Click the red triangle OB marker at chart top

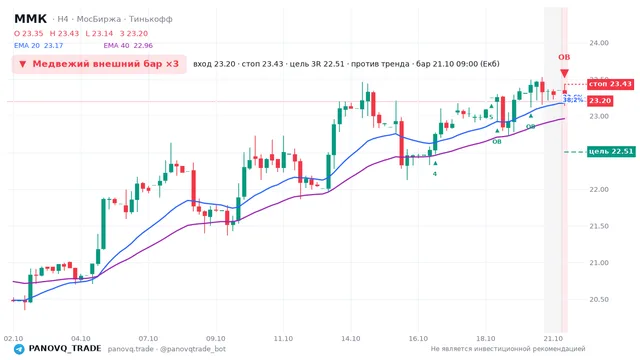(x=564, y=73)
